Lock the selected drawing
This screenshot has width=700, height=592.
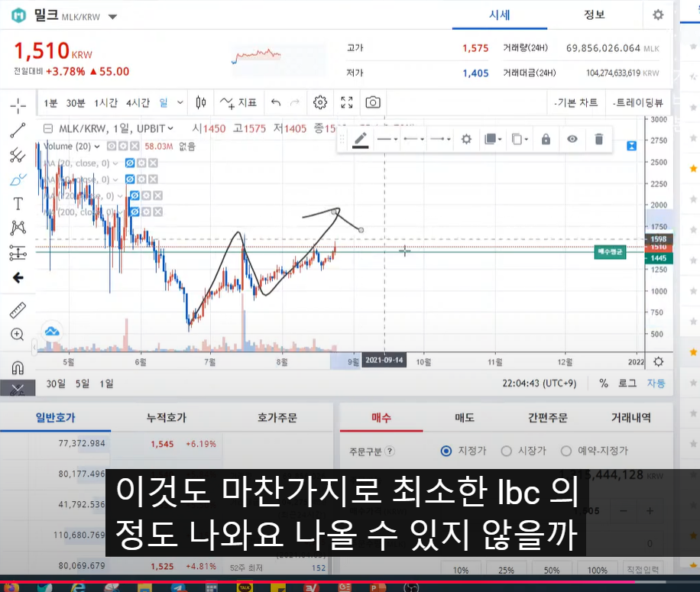pos(546,139)
